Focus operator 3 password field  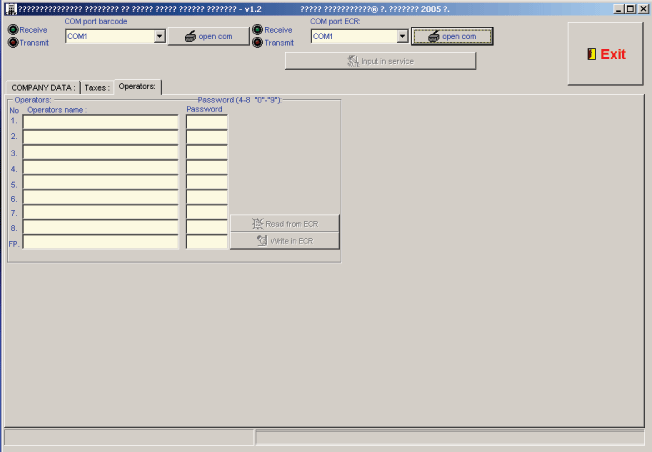coord(207,152)
